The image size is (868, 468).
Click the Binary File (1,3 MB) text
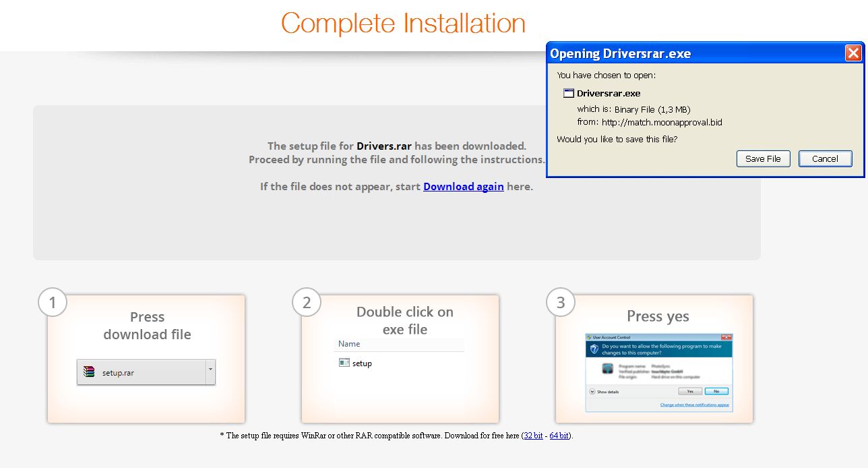pyautogui.click(x=652, y=109)
